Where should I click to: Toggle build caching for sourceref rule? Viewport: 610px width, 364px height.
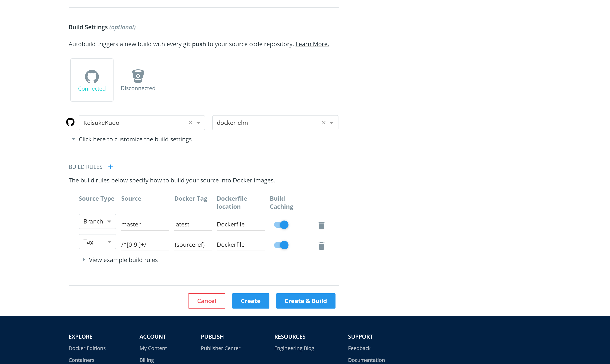[281, 245]
